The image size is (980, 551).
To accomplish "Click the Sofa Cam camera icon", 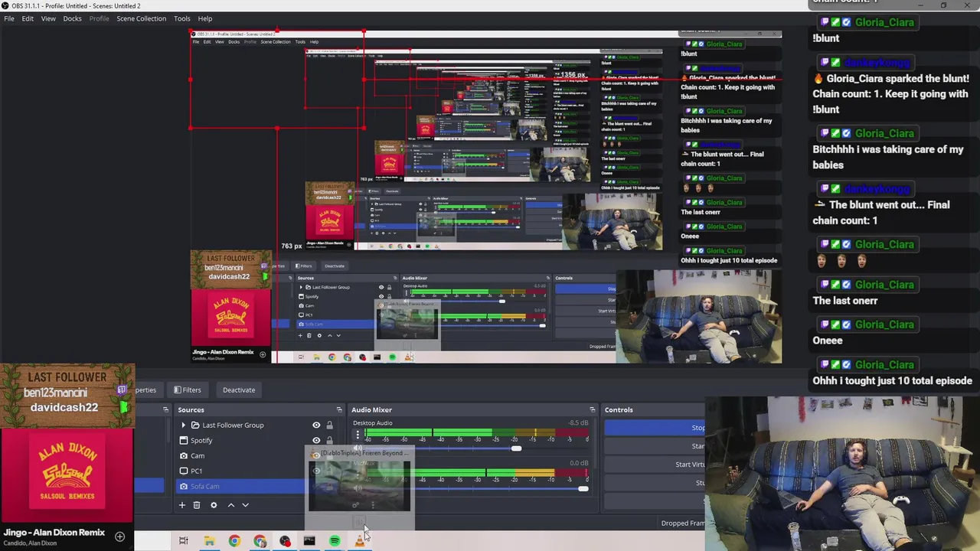I will (184, 486).
